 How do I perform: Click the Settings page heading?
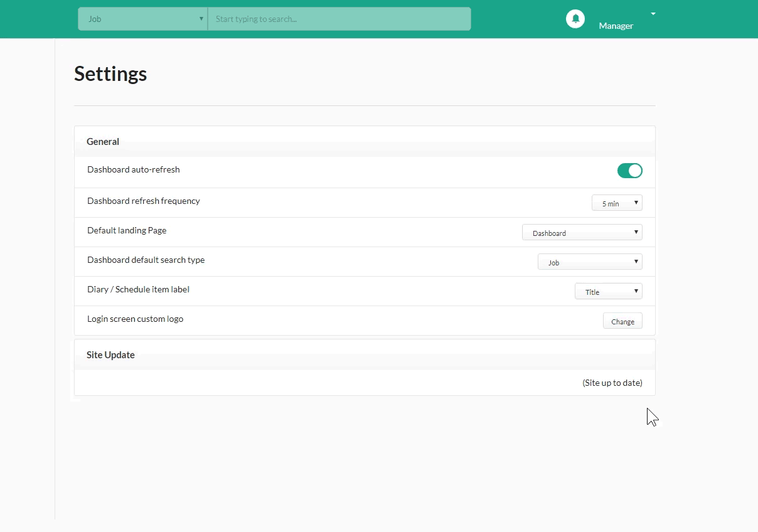click(110, 73)
